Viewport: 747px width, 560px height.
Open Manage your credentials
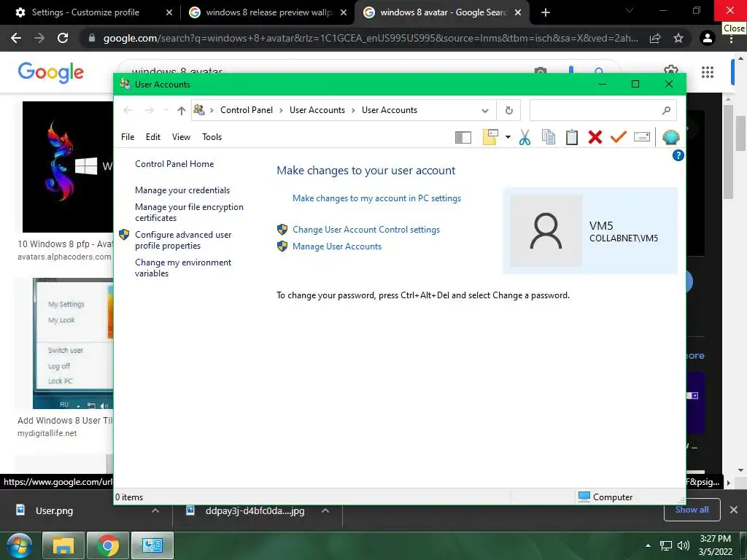pos(182,190)
